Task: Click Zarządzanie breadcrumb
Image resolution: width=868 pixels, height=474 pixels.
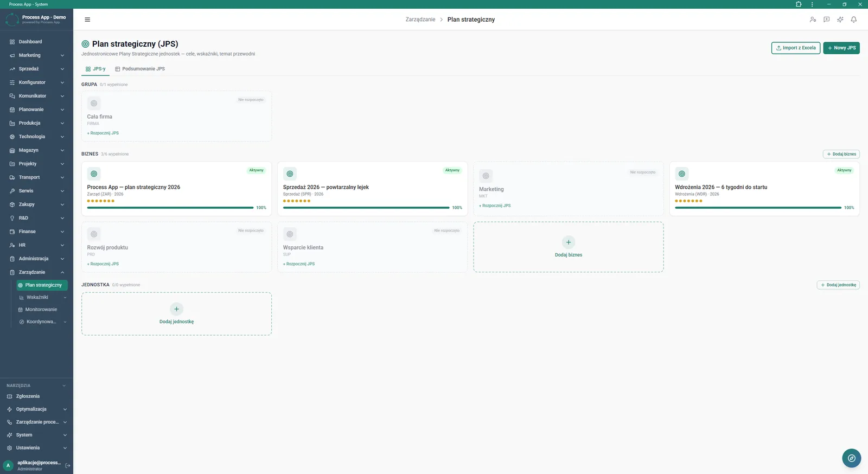Action: point(420,20)
